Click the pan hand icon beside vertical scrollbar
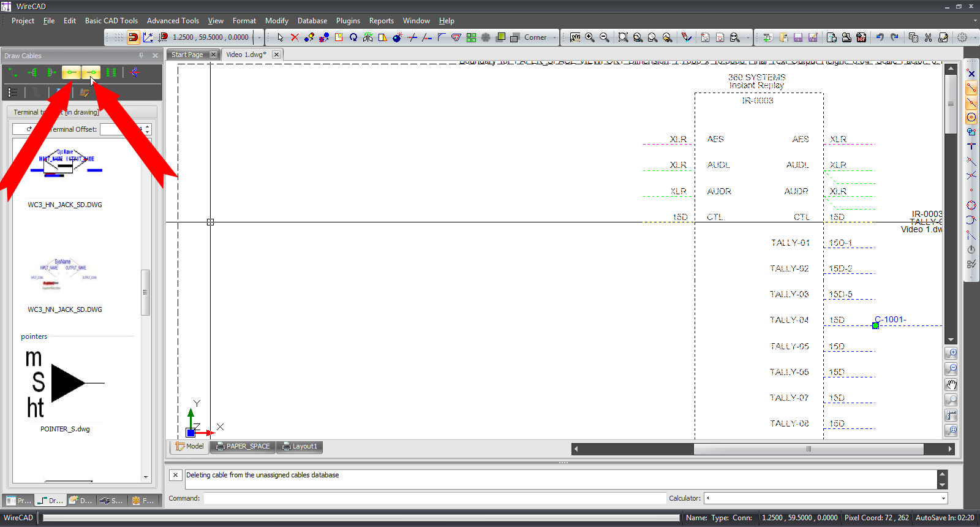The height and width of the screenshot is (527, 980). pos(951,385)
